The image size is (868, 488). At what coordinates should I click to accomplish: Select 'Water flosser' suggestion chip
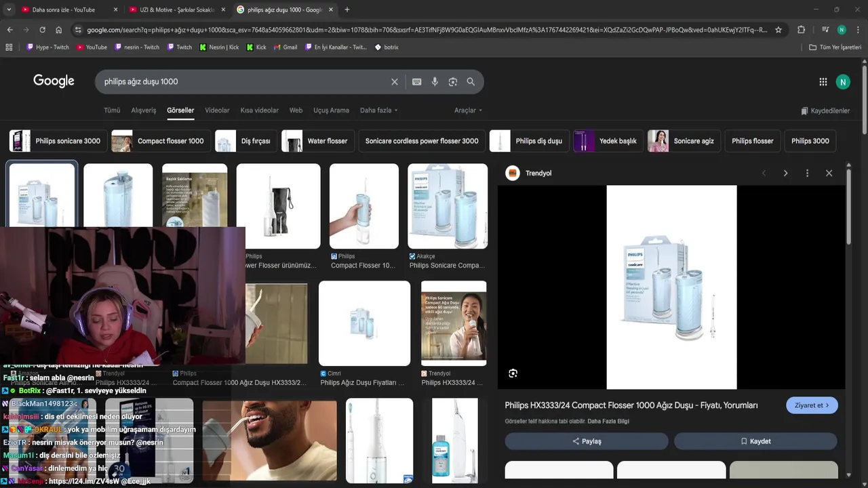[317, 141]
